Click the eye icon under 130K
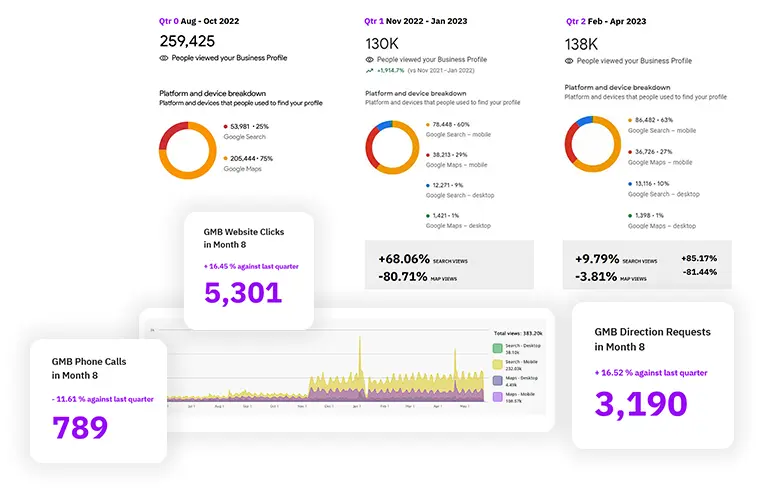The image size is (765, 494). [370, 59]
